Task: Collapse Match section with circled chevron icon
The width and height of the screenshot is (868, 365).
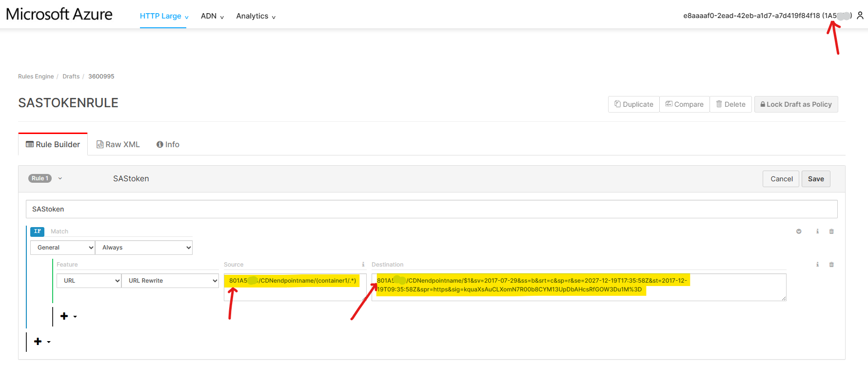Action: click(x=799, y=231)
